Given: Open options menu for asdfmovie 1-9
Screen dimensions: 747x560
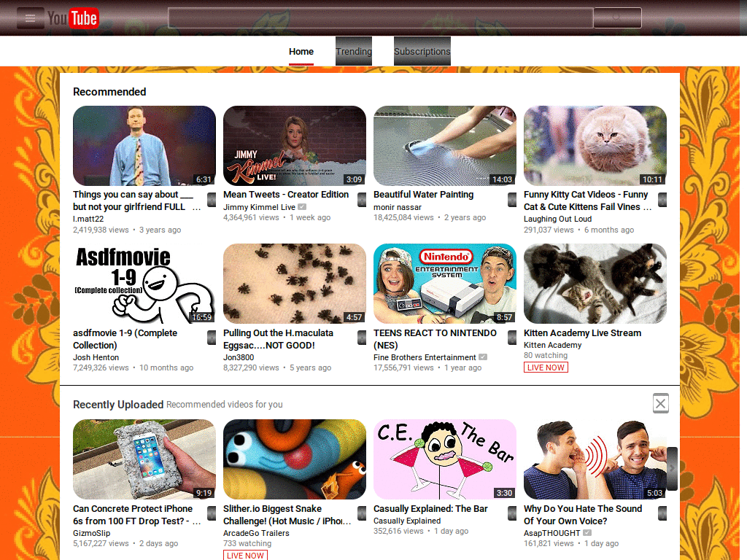Looking at the screenshot, I should [x=212, y=338].
